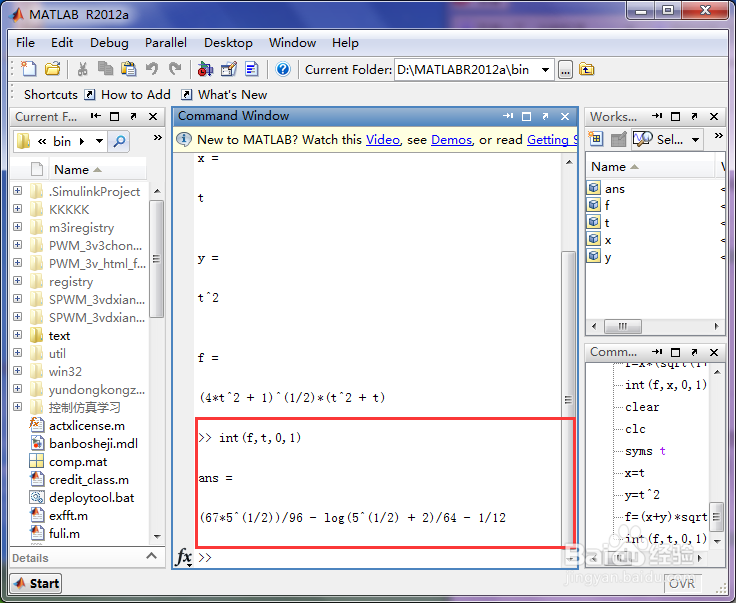Open the Window menu
The height and width of the screenshot is (603, 736).
[292, 43]
